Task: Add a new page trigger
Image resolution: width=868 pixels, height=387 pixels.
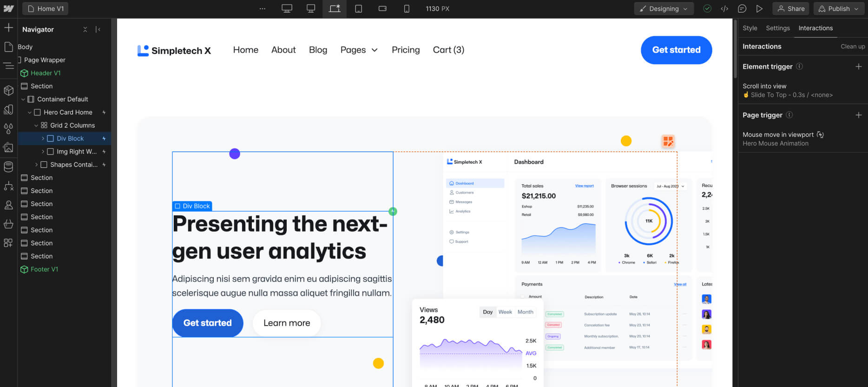Action: [x=859, y=115]
